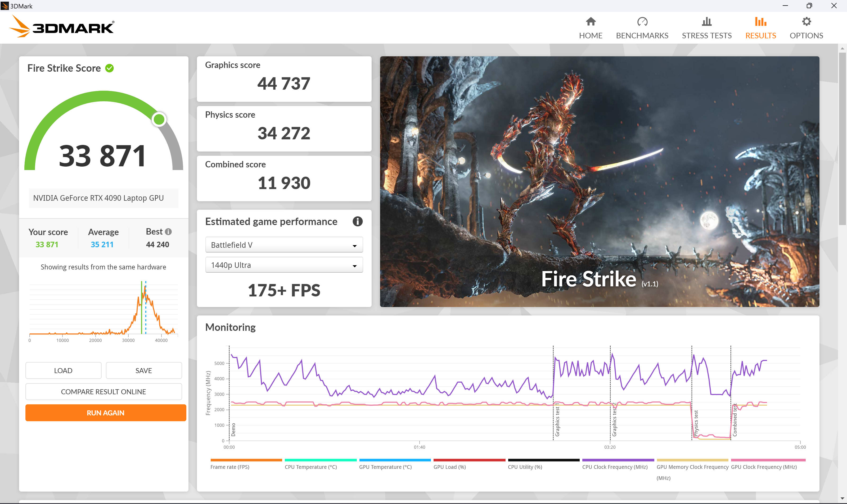
Task: Click the Fire Strike artwork thumbnail
Action: (600, 182)
